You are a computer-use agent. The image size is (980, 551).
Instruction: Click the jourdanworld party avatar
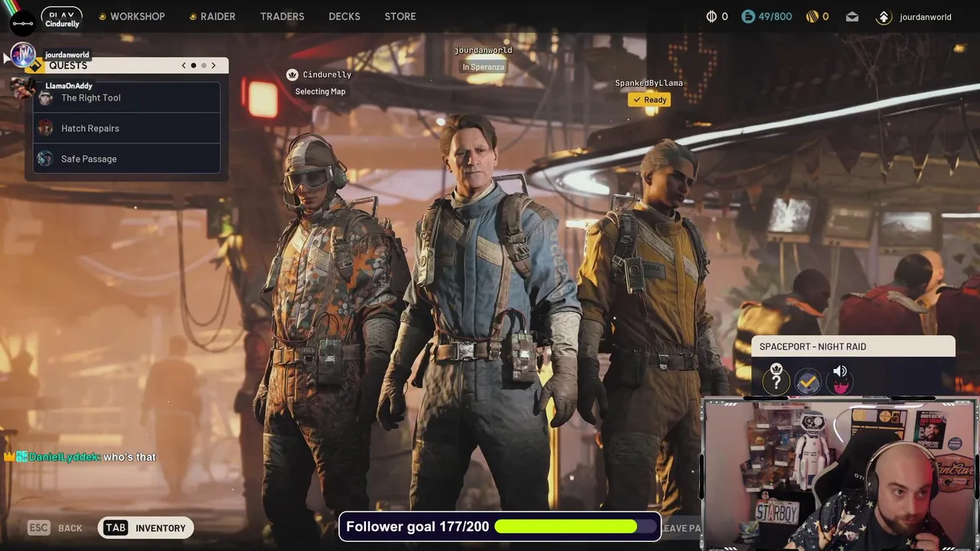coord(23,56)
